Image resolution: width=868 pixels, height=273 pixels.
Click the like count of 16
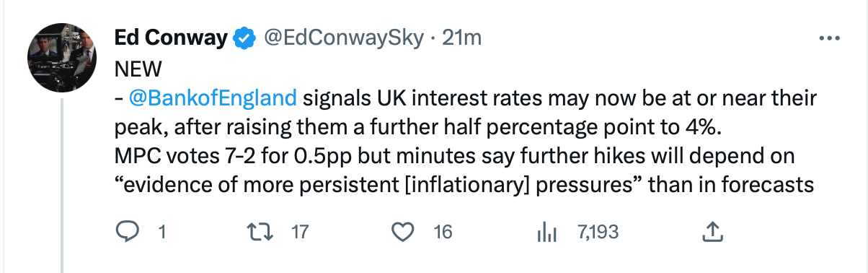tap(443, 233)
